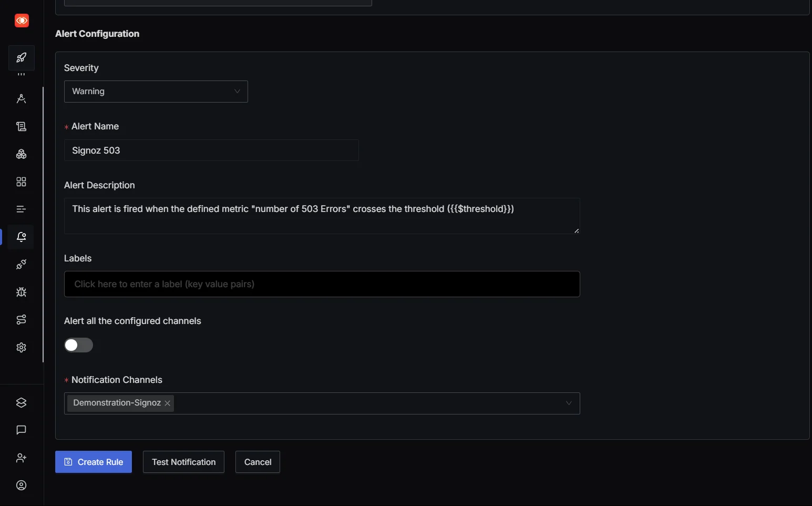Open Get Started rocket icon
Viewport: 812px width, 506px height.
tap(22, 58)
